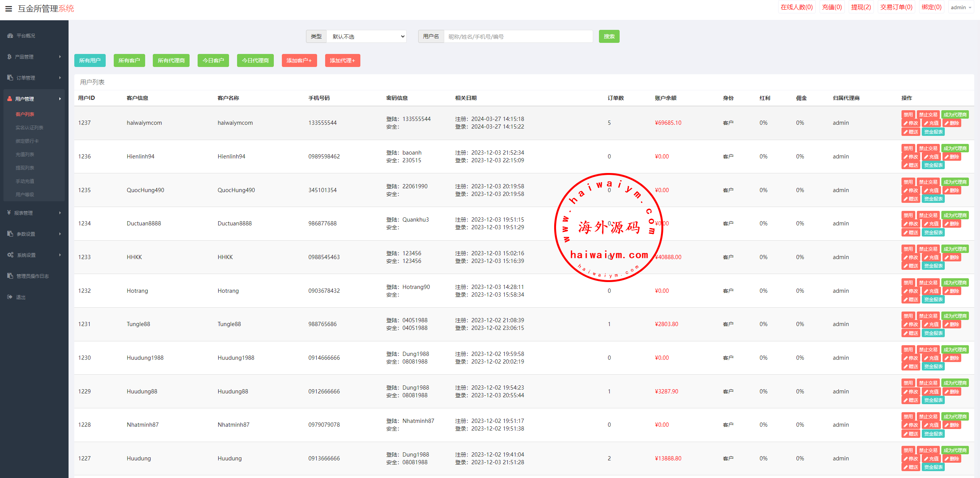Click the 系统设置 gears icon
The image size is (980, 478).
(10, 255)
